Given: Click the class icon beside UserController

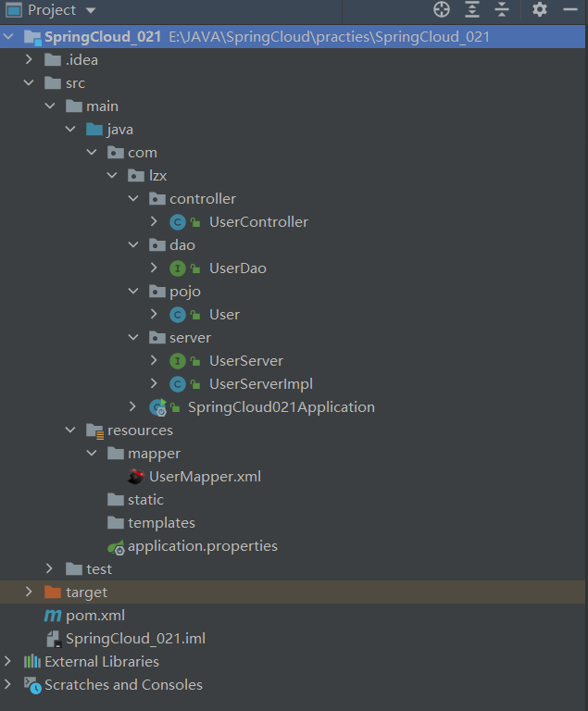Looking at the screenshot, I should click(178, 222).
